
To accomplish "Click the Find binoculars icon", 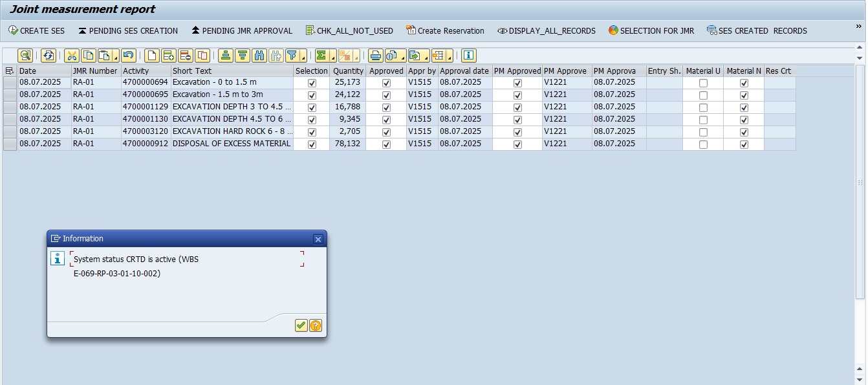I will click(x=259, y=56).
